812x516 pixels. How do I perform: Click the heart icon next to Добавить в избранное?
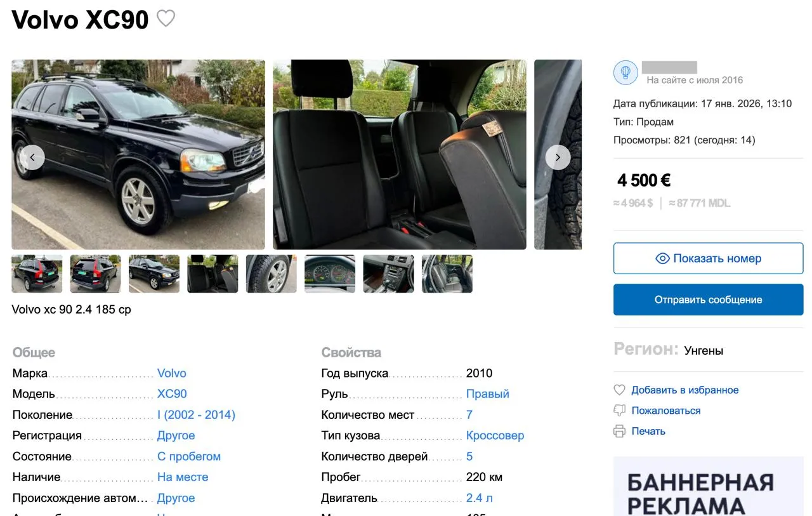click(x=620, y=390)
